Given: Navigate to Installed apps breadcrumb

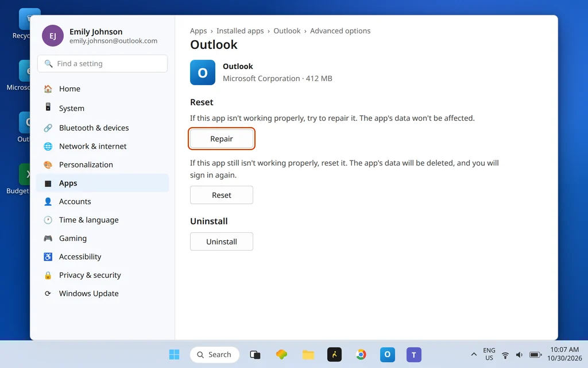Looking at the screenshot, I should [x=240, y=31].
